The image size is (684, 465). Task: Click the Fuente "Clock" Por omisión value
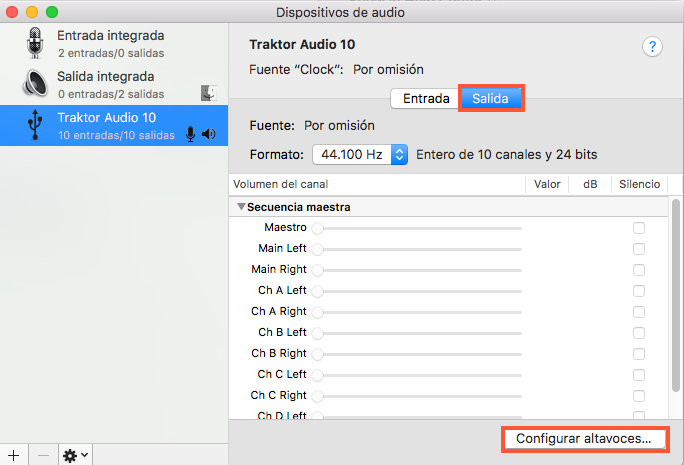388,70
